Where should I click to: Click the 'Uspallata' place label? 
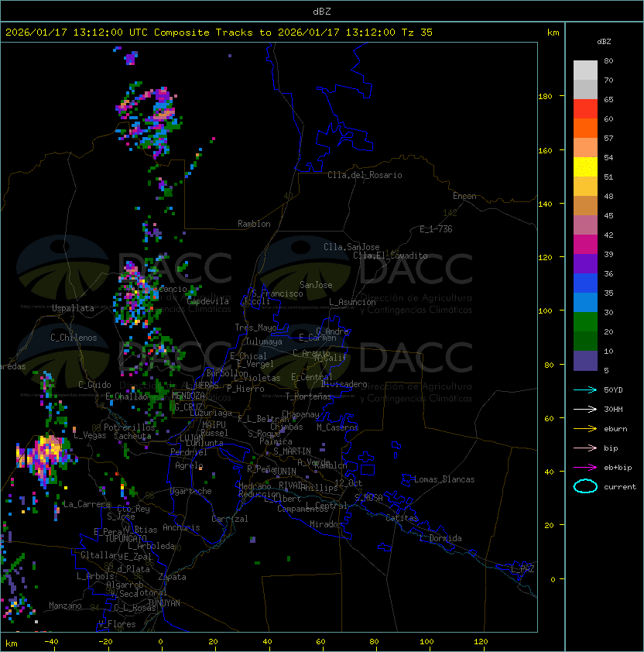(73, 308)
